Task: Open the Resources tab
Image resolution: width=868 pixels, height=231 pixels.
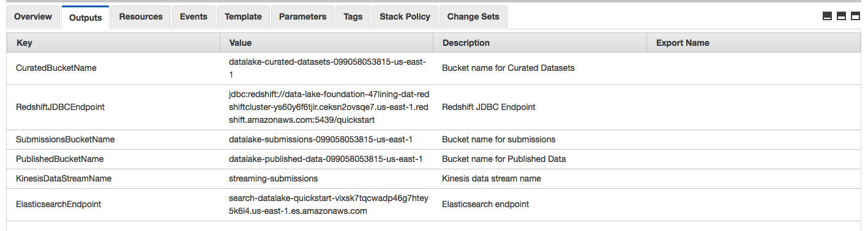Action: [141, 16]
